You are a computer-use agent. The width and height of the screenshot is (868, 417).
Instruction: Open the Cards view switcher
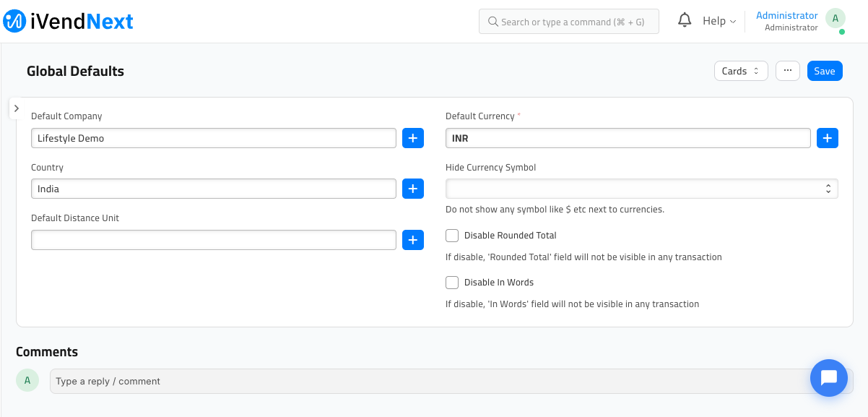pyautogui.click(x=740, y=71)
